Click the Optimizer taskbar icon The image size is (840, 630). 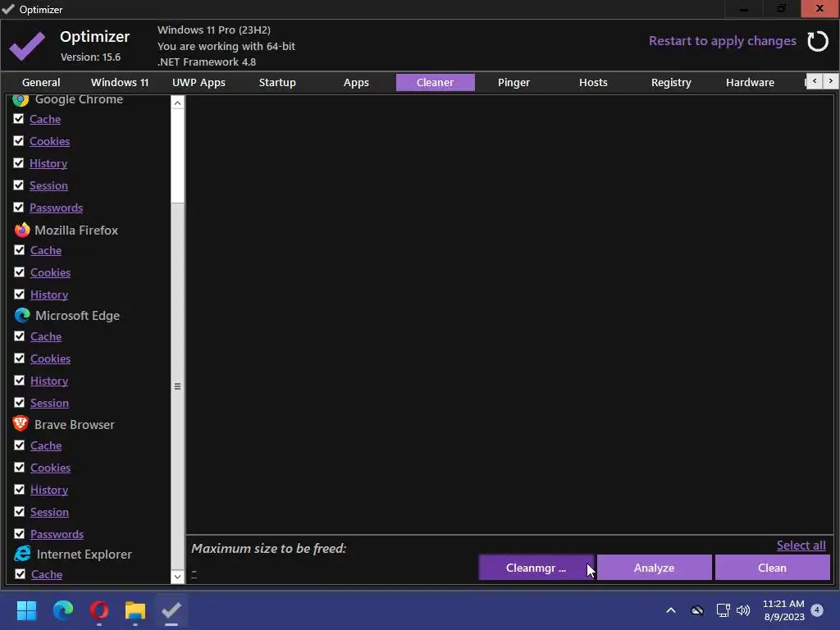point(171,610)
